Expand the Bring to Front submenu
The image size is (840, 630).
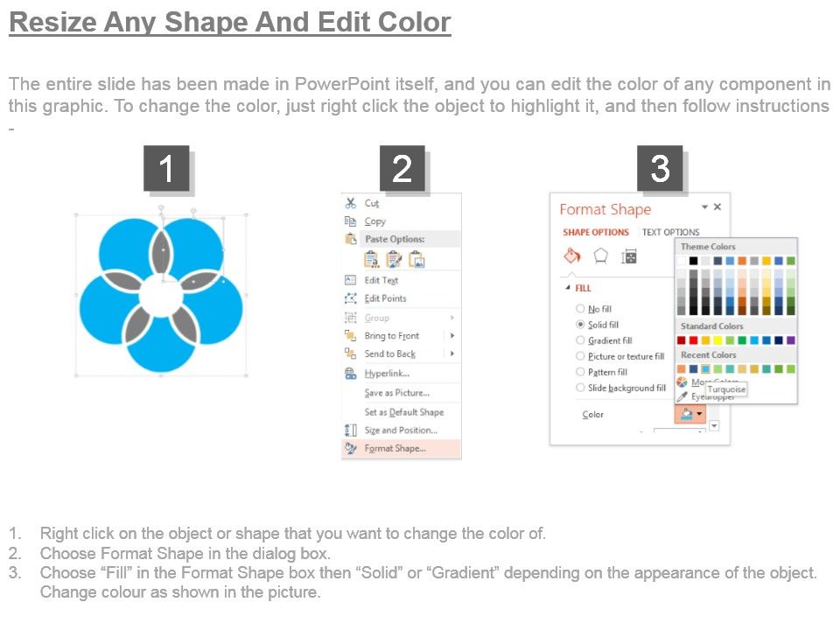pyautogui.click(x=451, y=335)
